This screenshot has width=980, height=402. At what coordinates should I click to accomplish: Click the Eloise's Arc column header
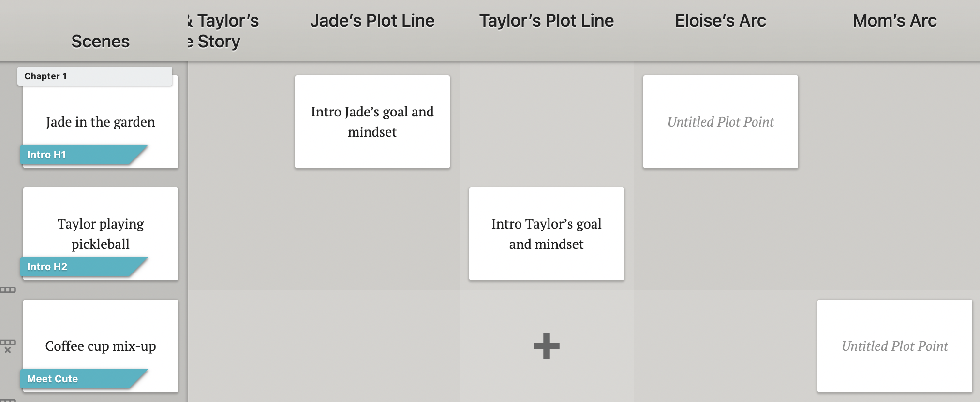click(720, 21)
